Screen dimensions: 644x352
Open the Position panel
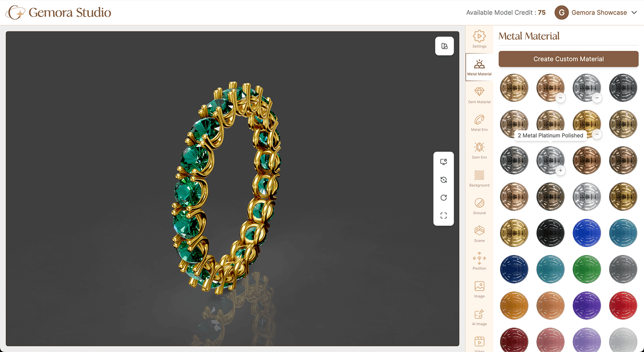479,261
